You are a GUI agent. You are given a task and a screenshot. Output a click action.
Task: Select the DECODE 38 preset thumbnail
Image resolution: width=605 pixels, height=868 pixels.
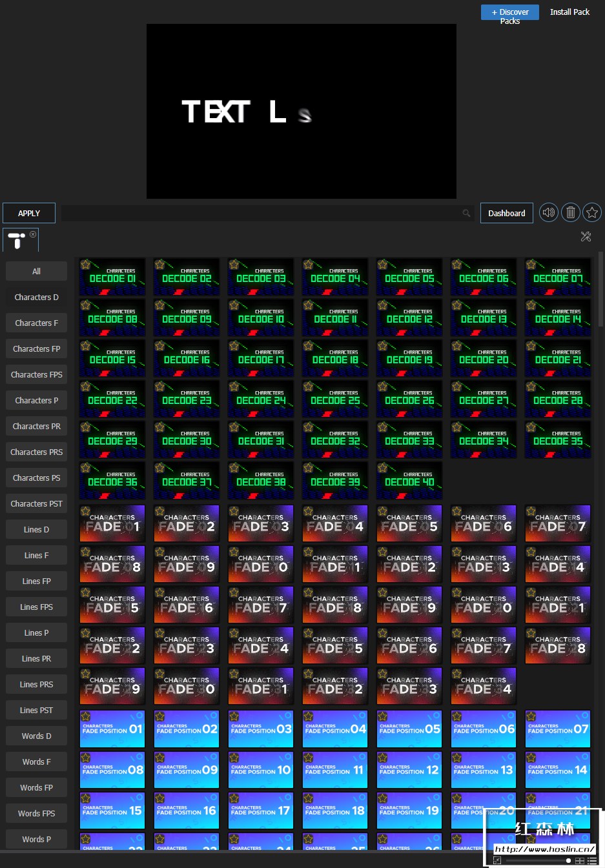point(261,480)
